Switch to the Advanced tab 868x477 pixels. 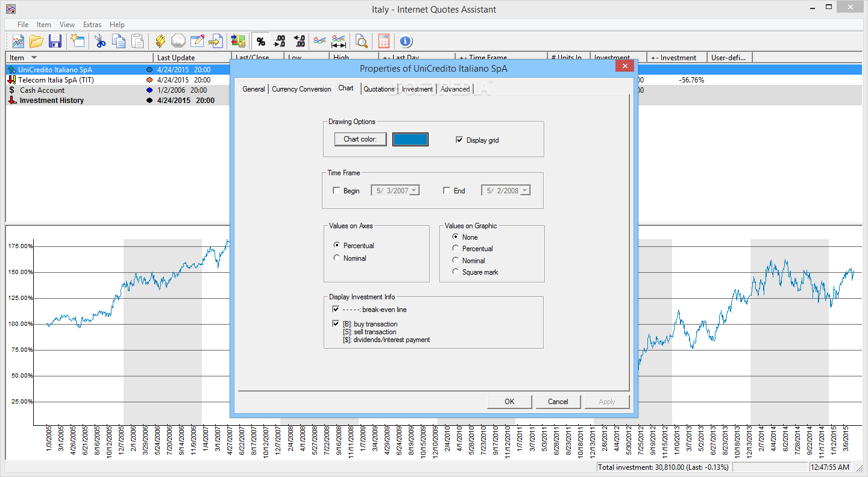(455, 89)
